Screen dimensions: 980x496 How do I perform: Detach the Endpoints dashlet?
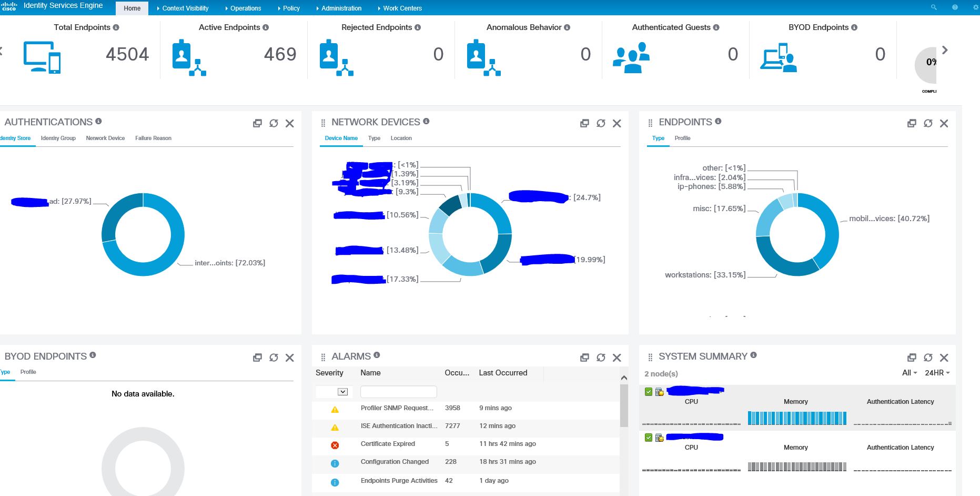pos(912,123)
